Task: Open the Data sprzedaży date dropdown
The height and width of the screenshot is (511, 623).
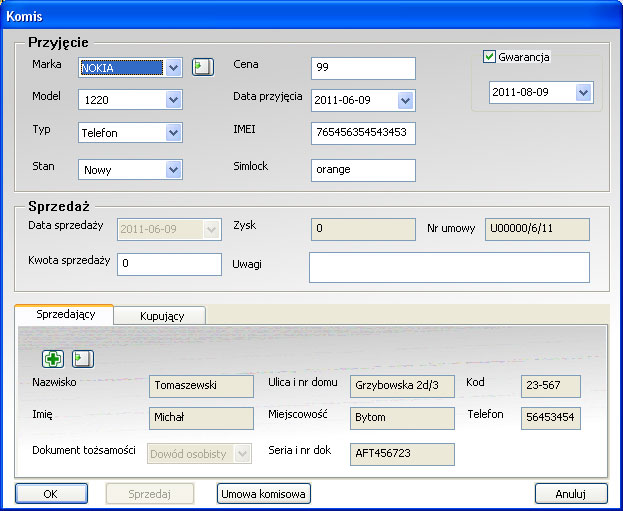Action: pyautogui.click(x=211, y=229)
